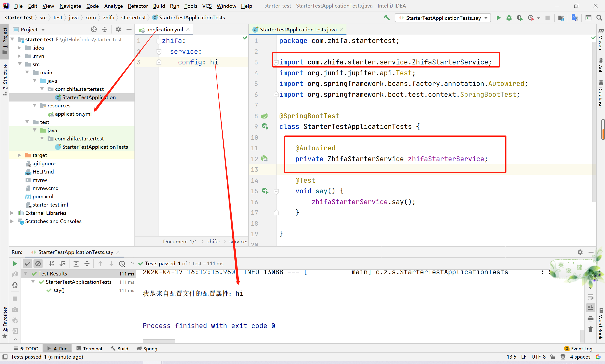Click the Search Everywhere magnifier icon
The image size is (605, 364).
599,18
